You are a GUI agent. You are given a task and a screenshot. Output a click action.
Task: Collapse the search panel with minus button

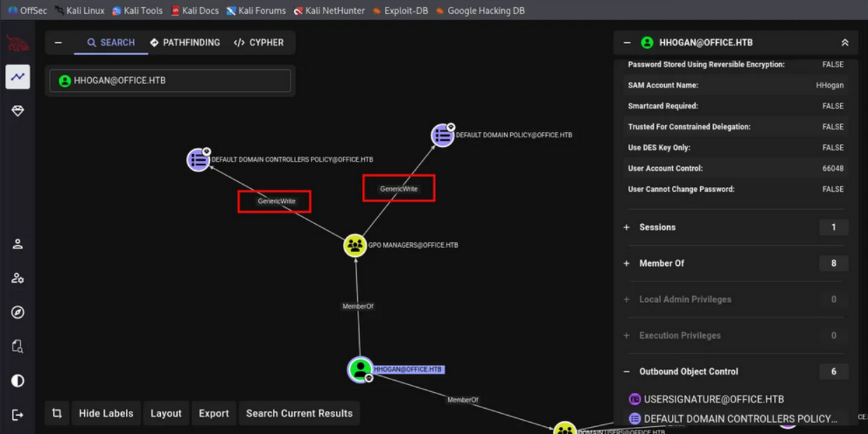pos(58,43)
